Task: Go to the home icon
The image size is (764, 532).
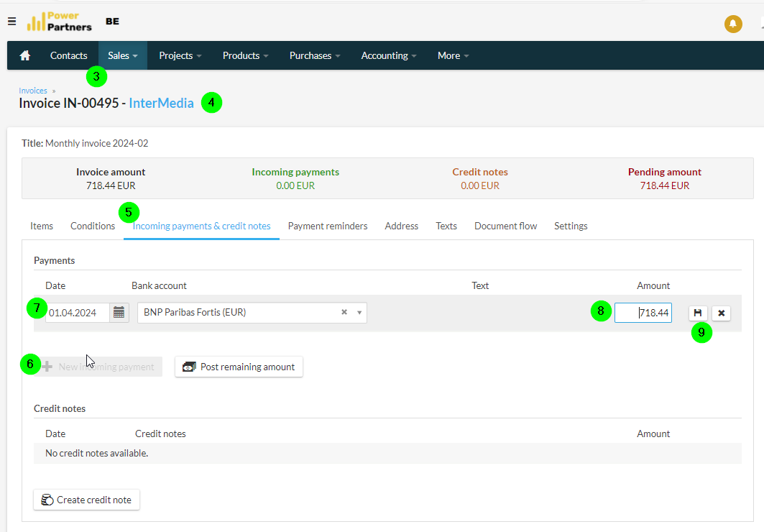Action: (25, 55)
